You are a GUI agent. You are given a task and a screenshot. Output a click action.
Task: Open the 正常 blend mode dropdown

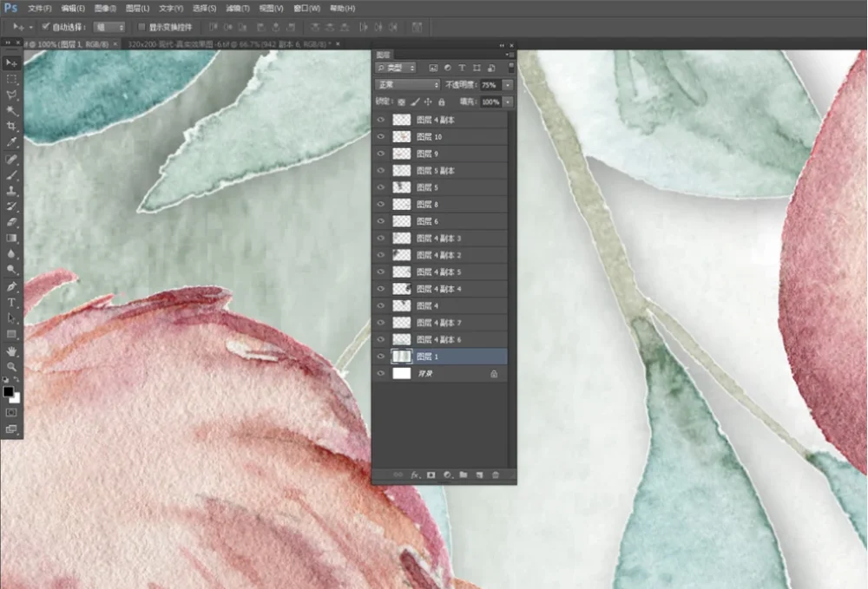pos(408,85)
